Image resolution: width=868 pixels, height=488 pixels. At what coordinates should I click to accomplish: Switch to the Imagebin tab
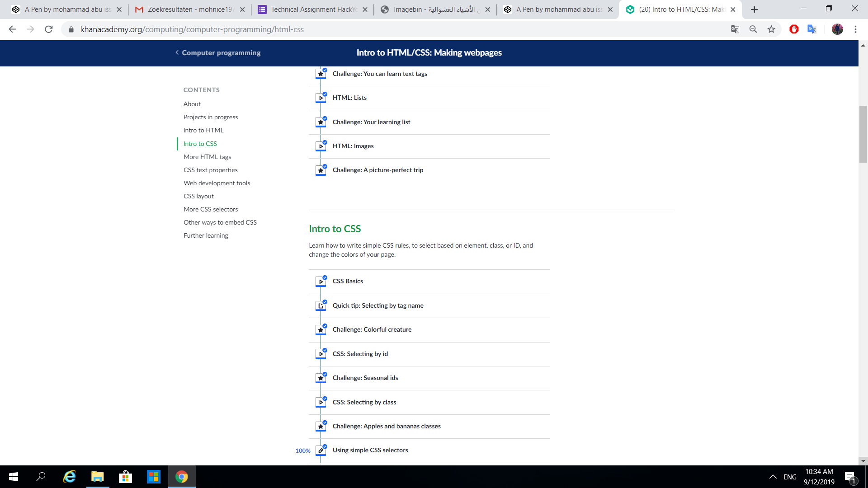(x=436, y=9)
